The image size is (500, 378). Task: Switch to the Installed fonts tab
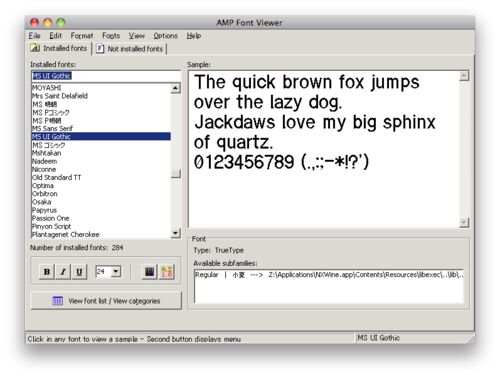coord(59,48)
